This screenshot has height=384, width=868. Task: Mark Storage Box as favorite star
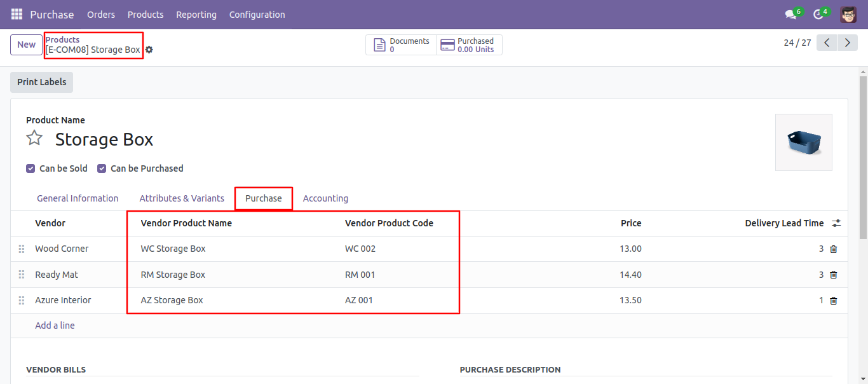tap(34, 139)
